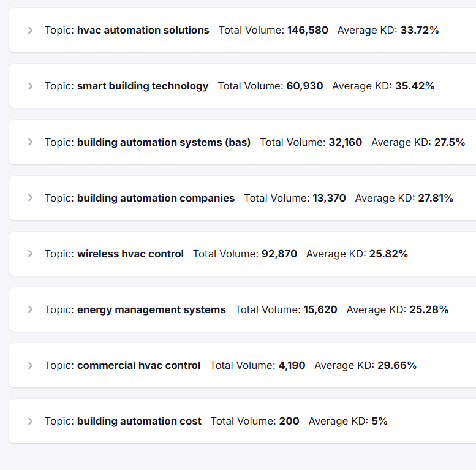
Task: Select the building automation companies topic title
Action: pyautogui.click(x=156, y=198)
